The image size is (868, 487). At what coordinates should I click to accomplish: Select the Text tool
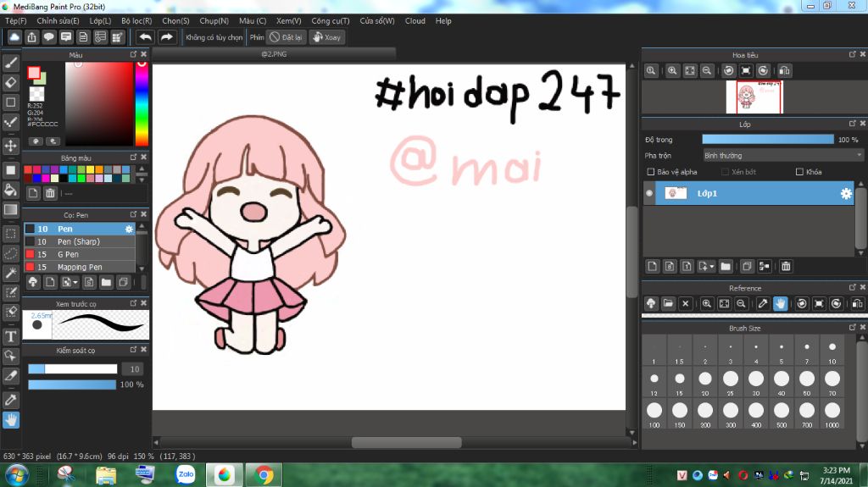tap(10, 336)
